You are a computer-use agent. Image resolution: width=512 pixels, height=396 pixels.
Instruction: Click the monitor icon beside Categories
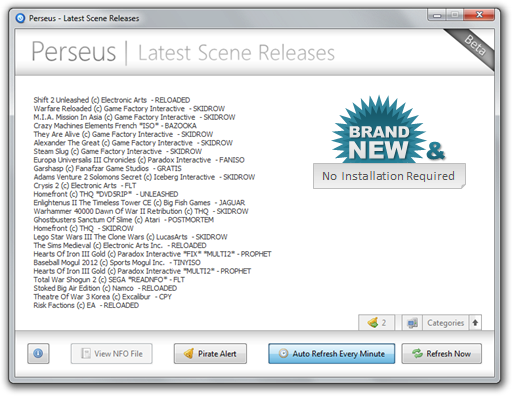(x=412, y=323)
